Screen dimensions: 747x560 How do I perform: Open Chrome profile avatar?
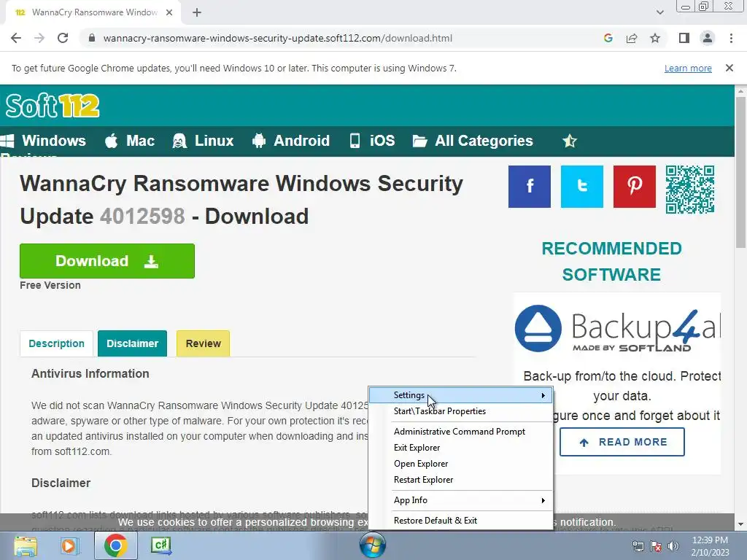point(708,38)
